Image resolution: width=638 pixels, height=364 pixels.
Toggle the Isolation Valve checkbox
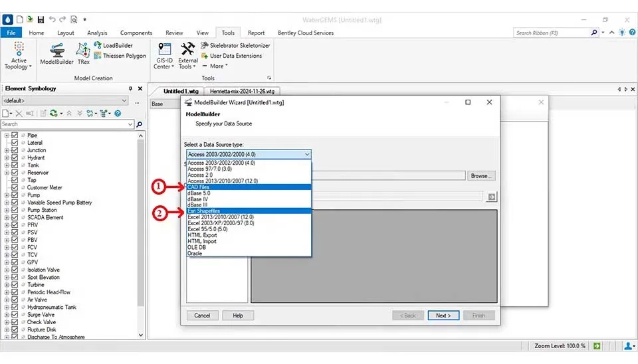[x=15, y=270]
